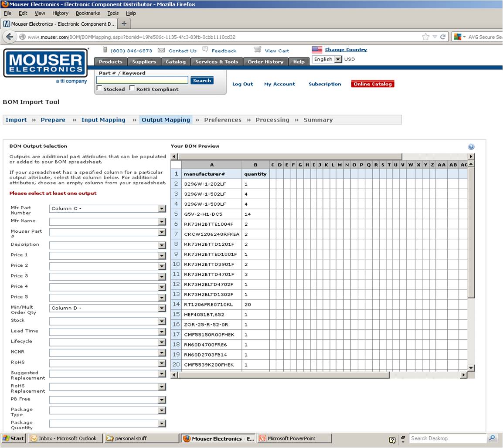Screen dimensions: 503x448
Task: Select column A header in BOM preview
Action: coord(212,164)
